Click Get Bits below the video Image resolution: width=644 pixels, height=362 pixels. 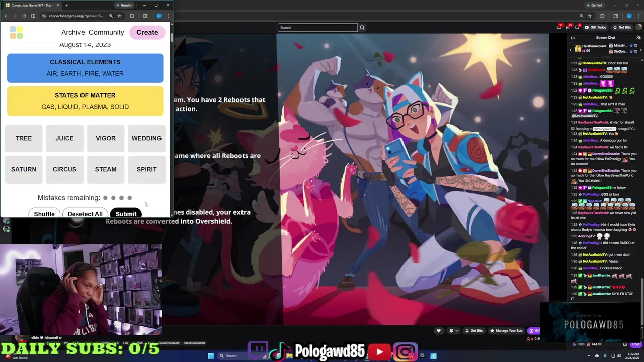click(x=474, y=331)
